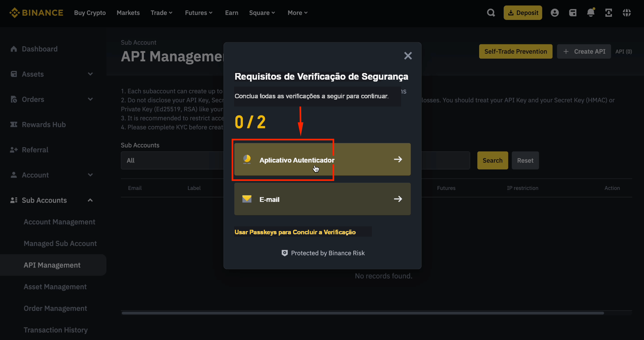Click the Deposit button
The height and width of the screenshot is (340, 644).
523,13
